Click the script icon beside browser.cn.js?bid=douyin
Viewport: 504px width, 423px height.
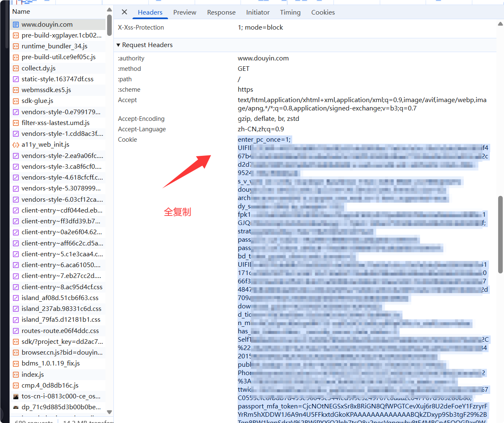tap(16, 353)
